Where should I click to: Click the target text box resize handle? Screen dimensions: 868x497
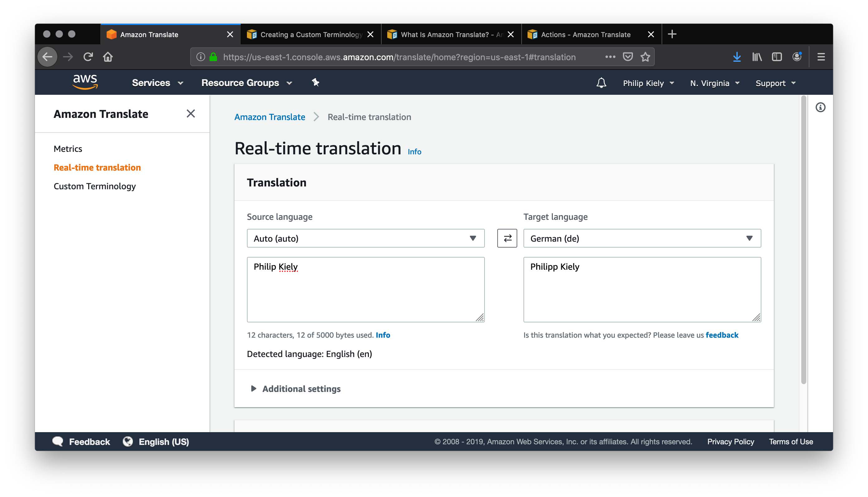(756, 318)
